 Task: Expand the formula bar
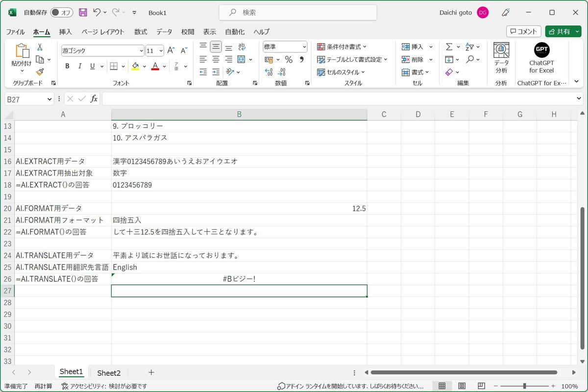tap(579, 99)
